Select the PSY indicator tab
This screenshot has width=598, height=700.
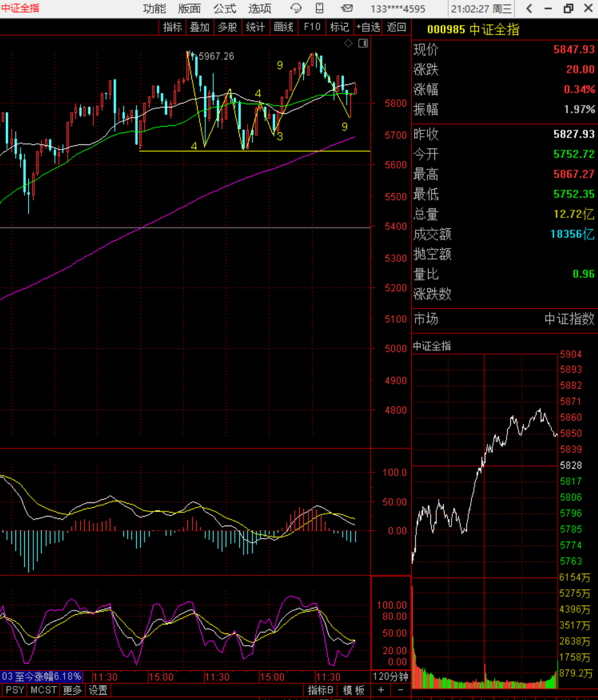(x=14, y=690)
